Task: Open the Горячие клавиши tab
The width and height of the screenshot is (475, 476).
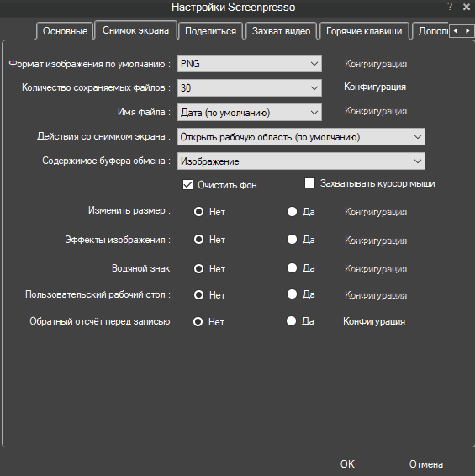Action: (364, 31)
